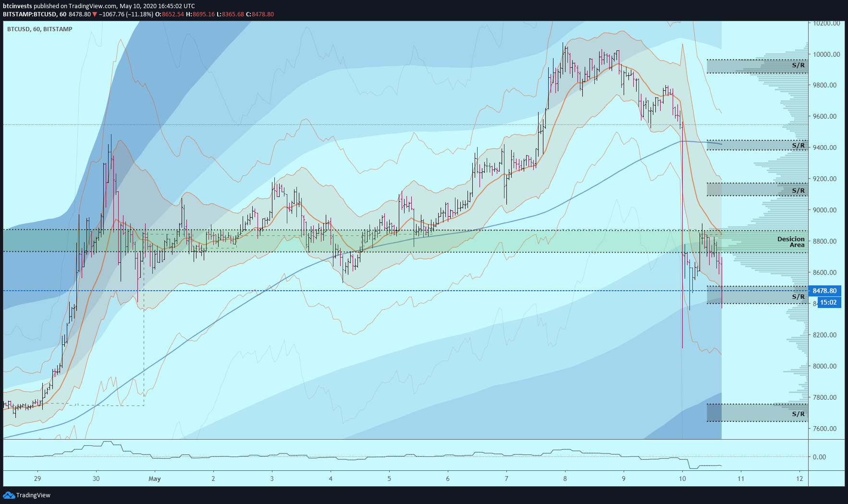Click the 8600.00 price axis label
Image resolution: width=848 pixels, height=504 pixels.
coord(824,272)
